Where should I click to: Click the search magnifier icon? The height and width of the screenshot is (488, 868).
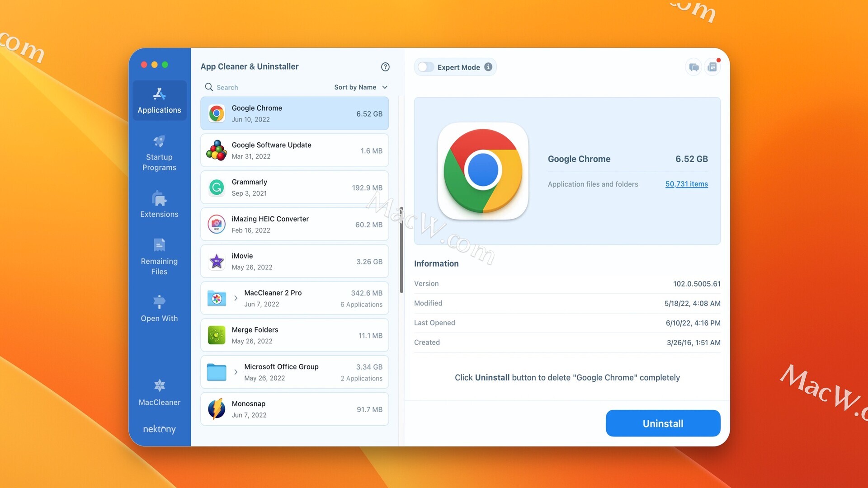point(209,87)
